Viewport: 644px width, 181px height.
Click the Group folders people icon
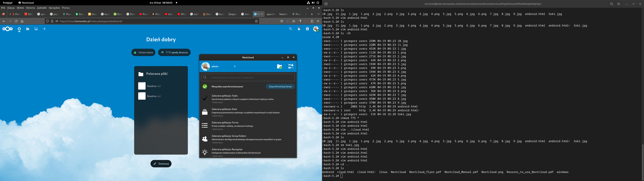(x=205, y=139)
